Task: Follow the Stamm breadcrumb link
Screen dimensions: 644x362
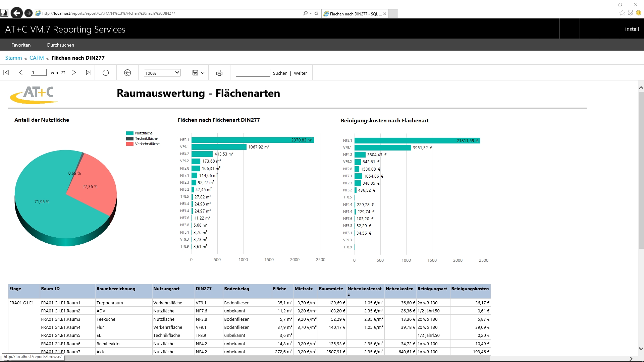Action: [x=13, y=58]
